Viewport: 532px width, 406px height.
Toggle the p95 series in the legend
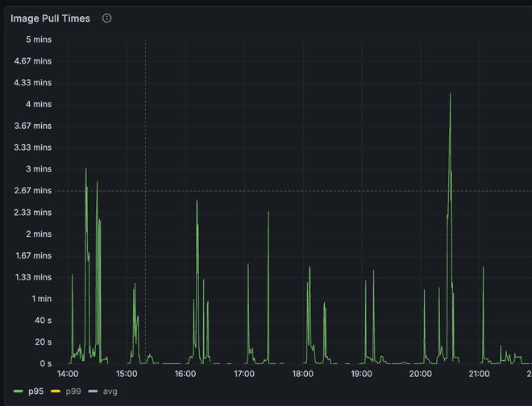click(x=35, y=391)
